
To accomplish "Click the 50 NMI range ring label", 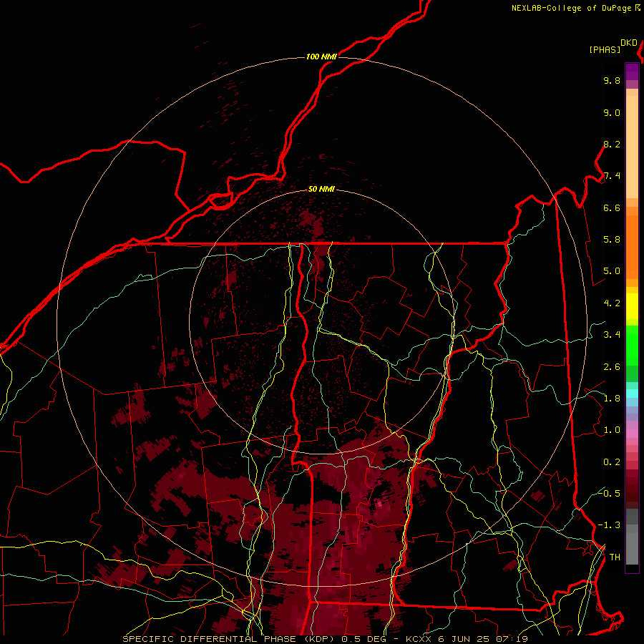I will [321, 189].
